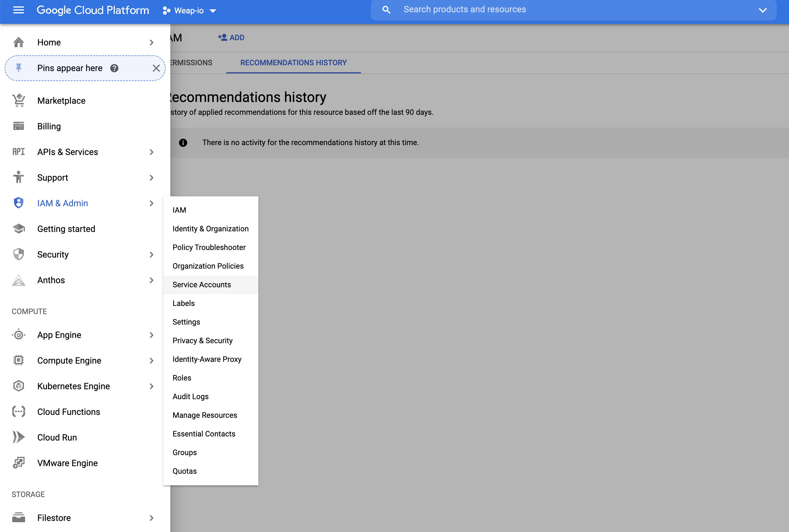Switch to Permissions tab
This screenshot has width=789, height=532.
[x=191, y=63]
